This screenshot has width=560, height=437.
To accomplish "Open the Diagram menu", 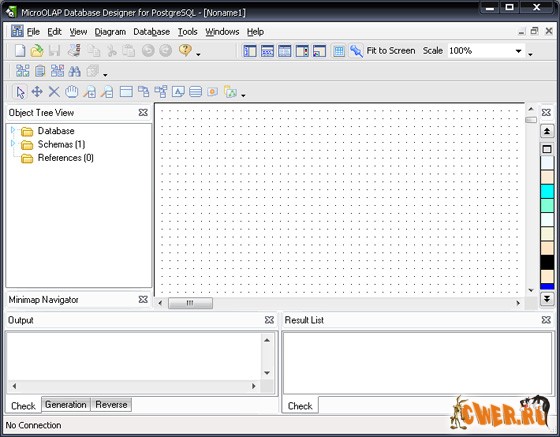I will pos(110,32).
